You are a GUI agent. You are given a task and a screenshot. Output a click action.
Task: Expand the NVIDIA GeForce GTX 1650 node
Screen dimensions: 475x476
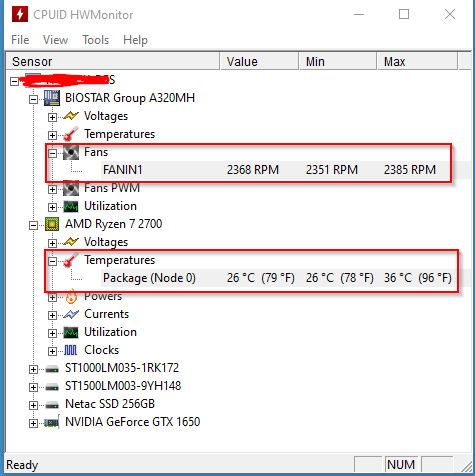coord(33,423)
